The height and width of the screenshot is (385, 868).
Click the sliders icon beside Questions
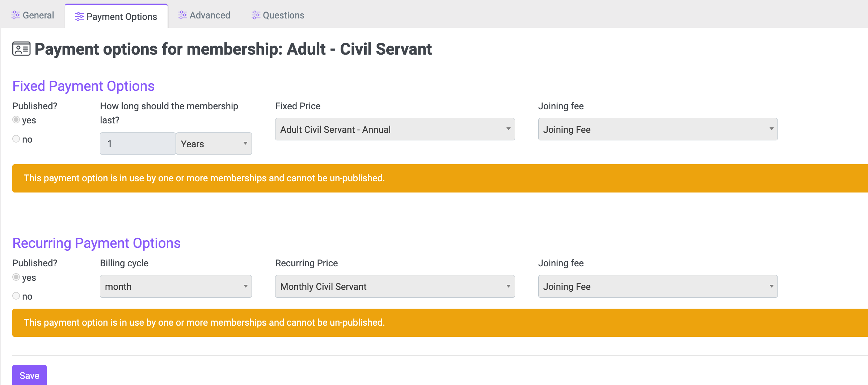click(x=256, y=15)
